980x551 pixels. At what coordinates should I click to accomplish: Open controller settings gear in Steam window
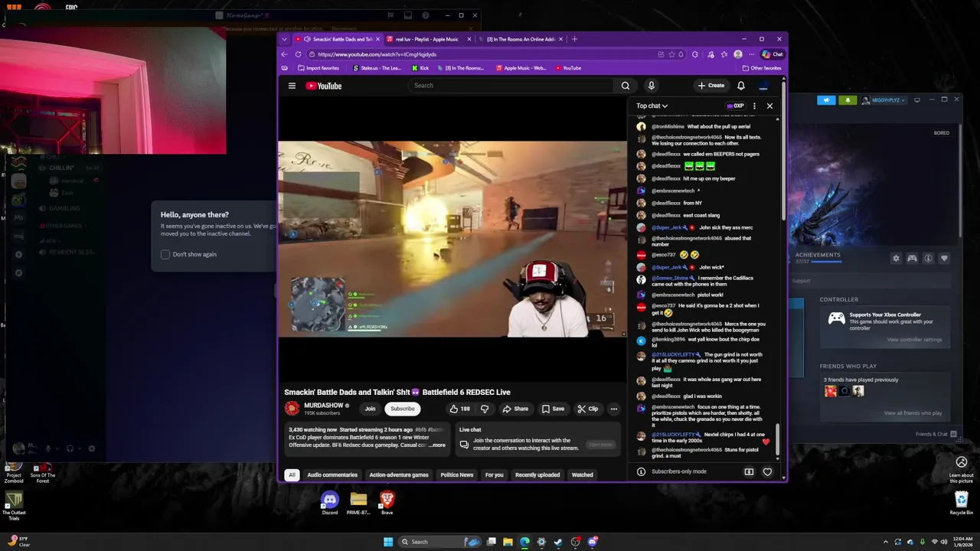pos(896,259)
